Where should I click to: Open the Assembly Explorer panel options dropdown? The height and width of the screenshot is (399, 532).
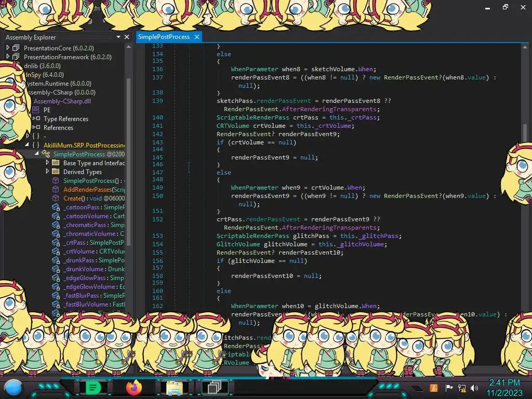[118, 37]
